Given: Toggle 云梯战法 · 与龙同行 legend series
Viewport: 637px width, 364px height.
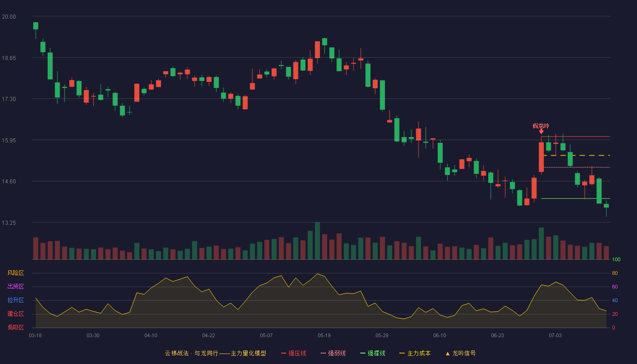Looking at the screenshot, I should [216, 353].
